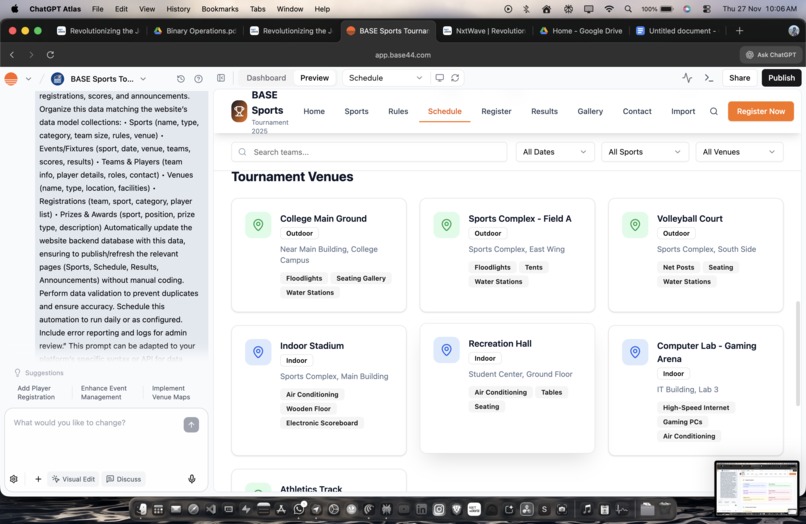Open the Gallery nav item
The width and height of the screenshot is (806, 524).
590,111
